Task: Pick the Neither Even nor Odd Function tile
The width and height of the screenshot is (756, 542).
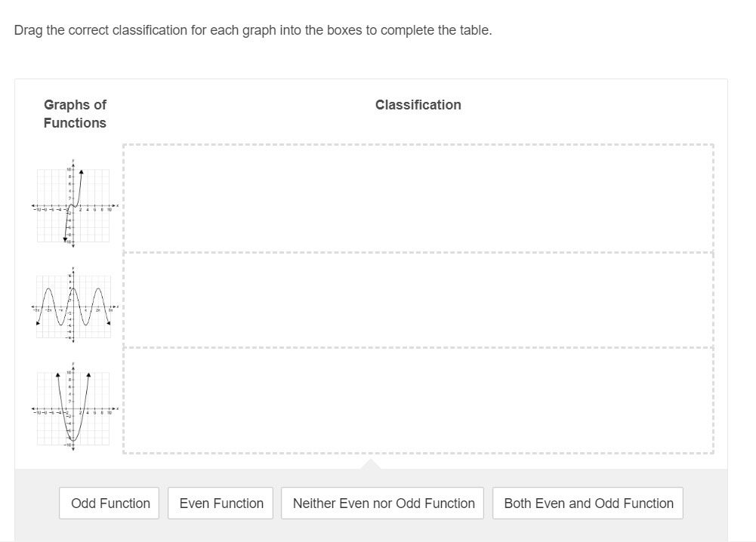Action: pos(384,504)
